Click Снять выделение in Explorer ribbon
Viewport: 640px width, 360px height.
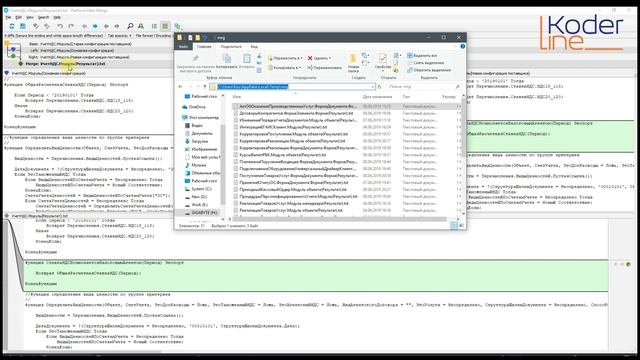pyautogui.click(x=425, y=63)
